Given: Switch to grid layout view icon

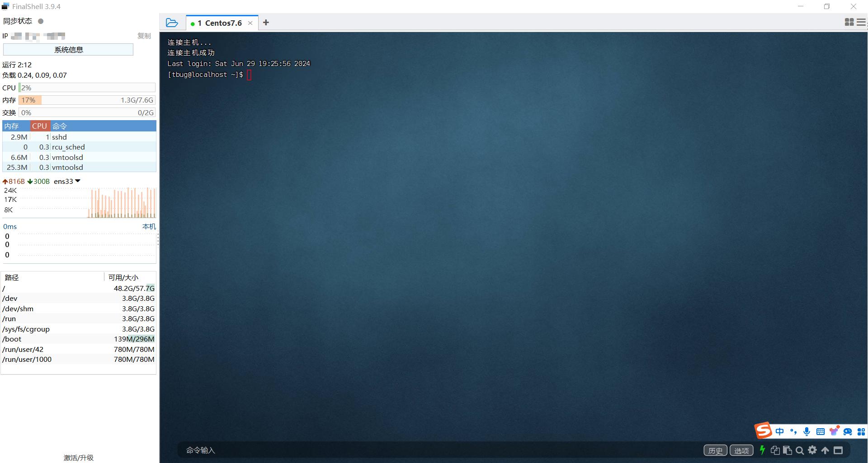Looking at the screenshot, I should tap(849, 22).
